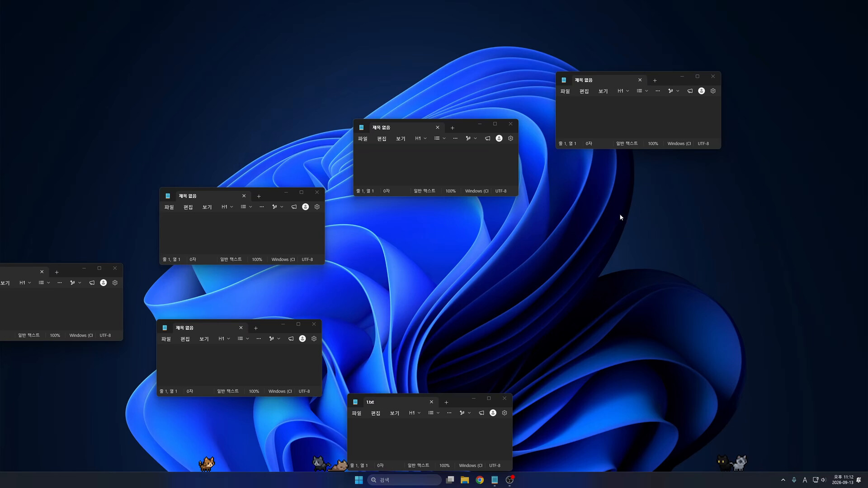Viewport: 868px width, 488px height.
Task: Open 보기 menu in the top-right Notepad window
Action: [x=603, y=91]
